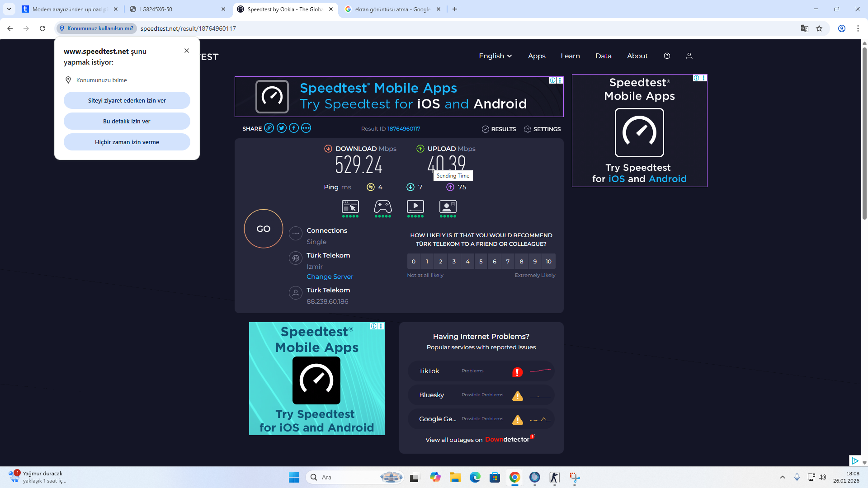Rate recommendation score 5
868x488 pixels.
(x=481, y=262)
